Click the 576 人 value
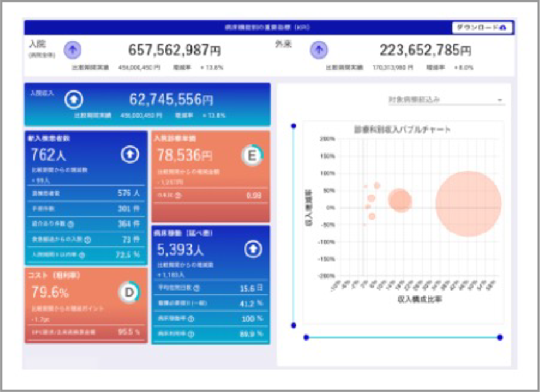This screenshot has width=540, height=392. 129,193
